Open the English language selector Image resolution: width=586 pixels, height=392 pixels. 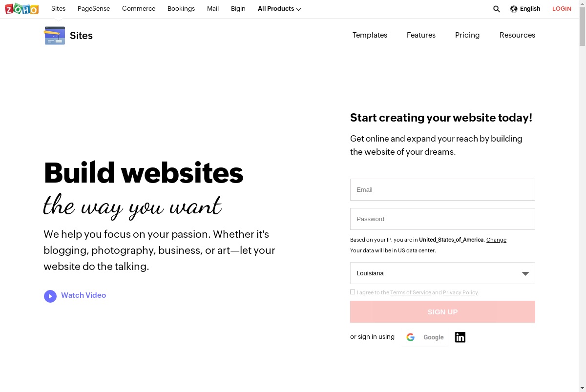[x=530, y=9]
